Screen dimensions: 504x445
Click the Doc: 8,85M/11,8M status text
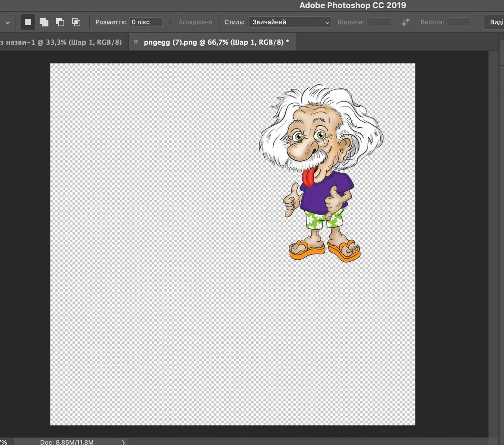(x=67, y=442)
